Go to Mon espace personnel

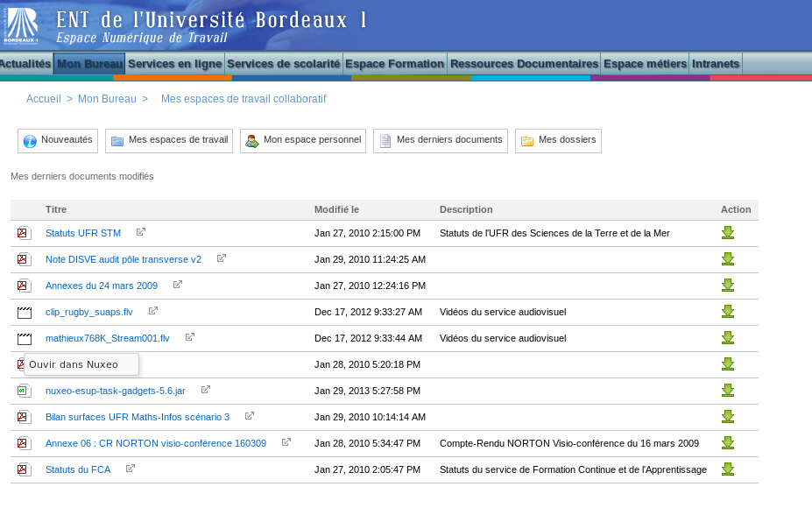click(x=303, y=141)
